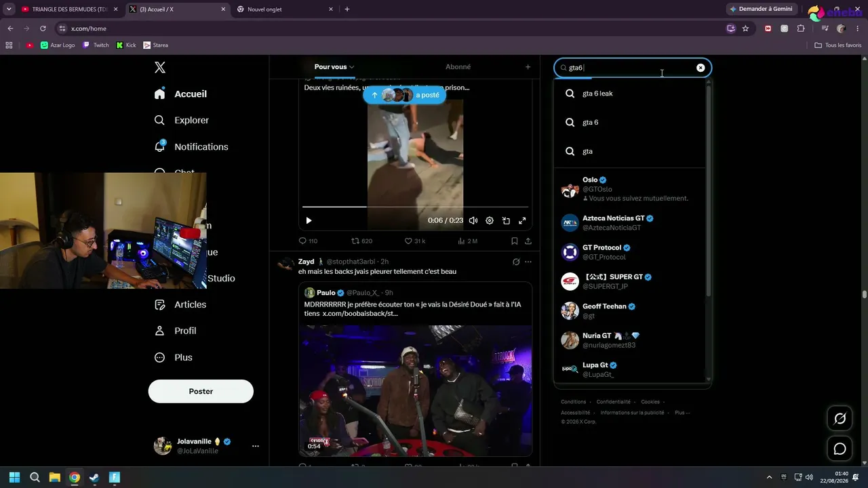Screen dimensions: 868x488
Task: Switch to the Pour vous tab
Action: [x=334, y=67]
